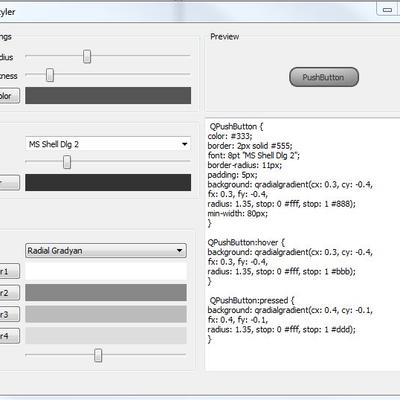Click the PushButton preview button

click(x=324, y=77)
